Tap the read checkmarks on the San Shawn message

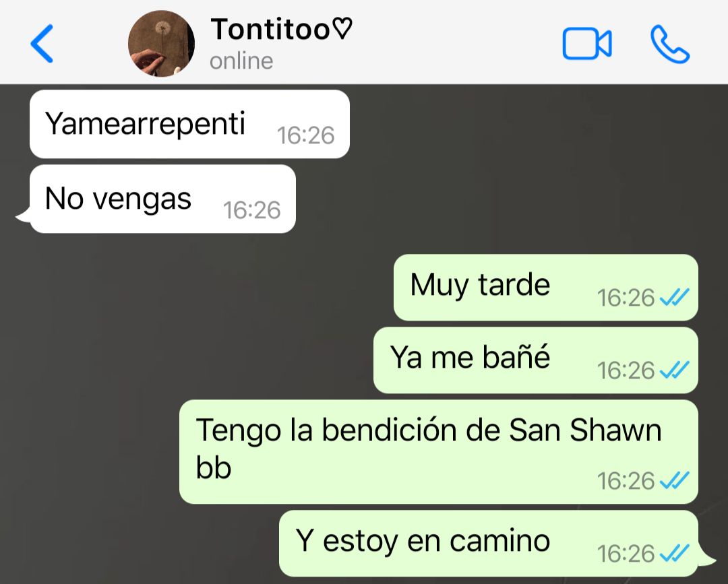(x=675, y=480)
